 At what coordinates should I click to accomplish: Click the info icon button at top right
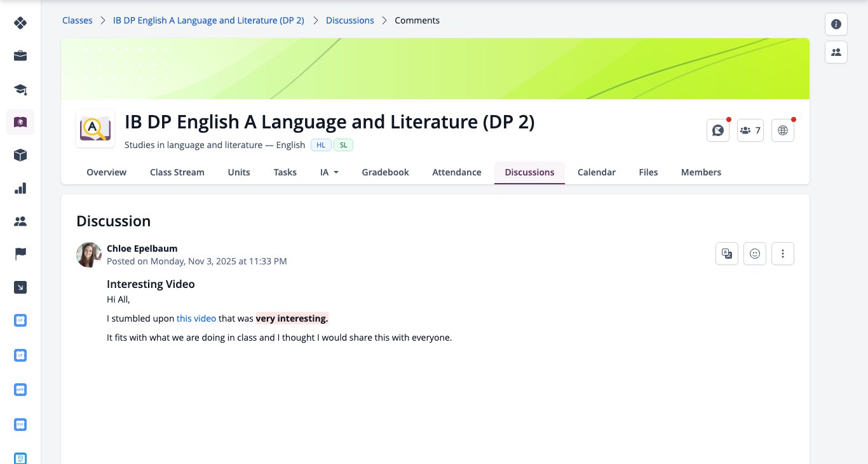[836, 24]
